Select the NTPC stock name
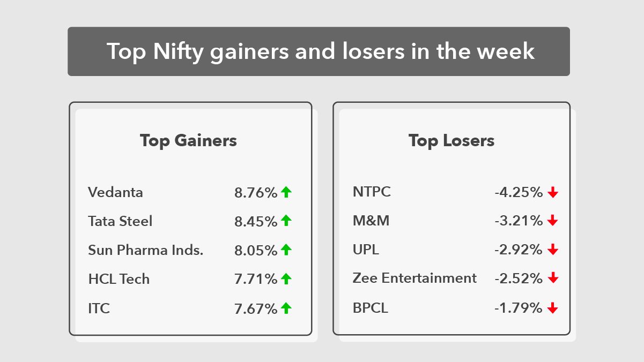Image resolution: width=644 pixels, height=362 pixels. click(x=372, y=192)
